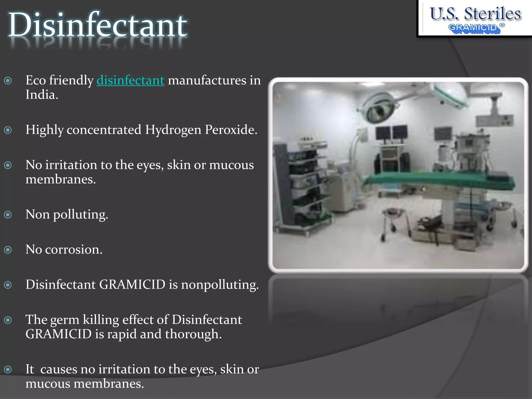Click bullet beside It causes no irritation
The image size is (532, 399).
[x=8, y=369]
